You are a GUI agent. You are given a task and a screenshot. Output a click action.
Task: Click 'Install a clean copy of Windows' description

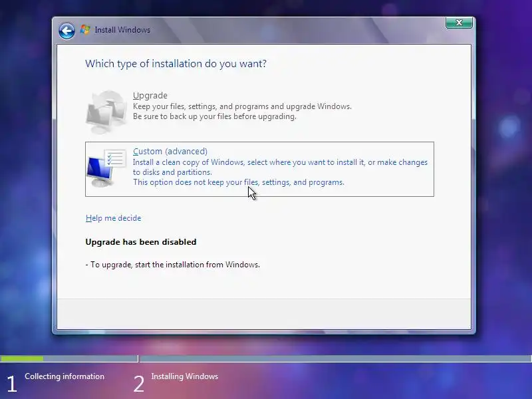[280, 167]
